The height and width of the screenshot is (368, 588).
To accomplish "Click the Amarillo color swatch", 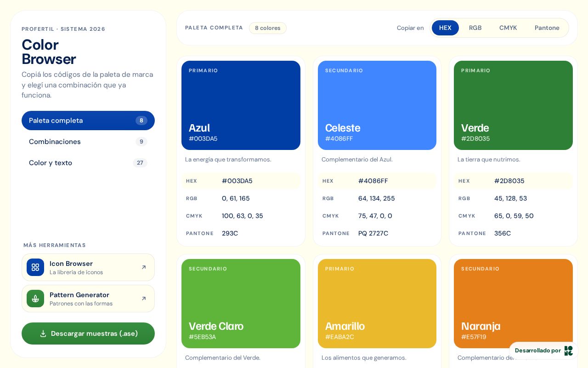I will point(377,304).
